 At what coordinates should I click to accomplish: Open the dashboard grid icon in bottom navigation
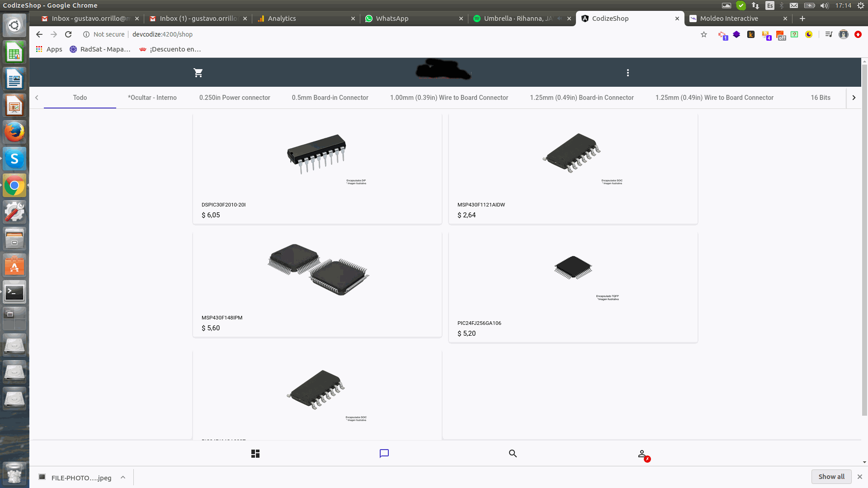pyautogui.click(x=255, y=454)
